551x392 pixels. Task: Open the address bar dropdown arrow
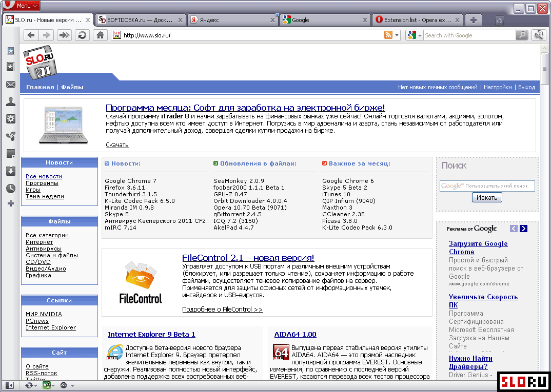397,35
